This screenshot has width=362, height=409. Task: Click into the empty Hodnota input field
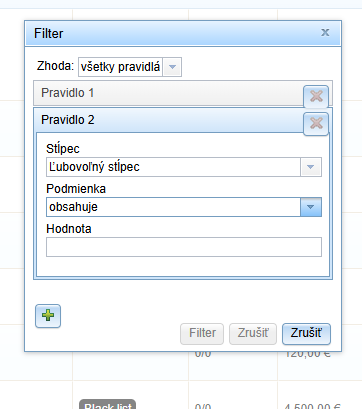[x=184, y=247]
